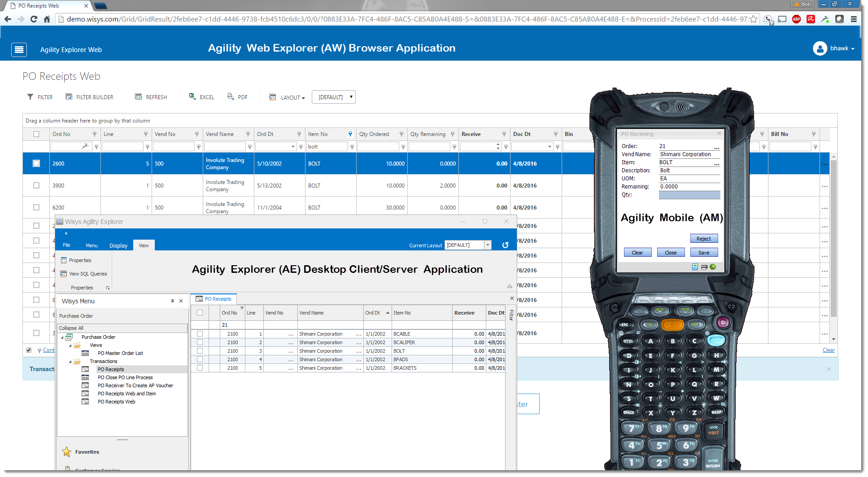The width and height of the screenshot is (868, 477).
Task: Click the REFRESH toolbar item
Action: coord(151,97)
